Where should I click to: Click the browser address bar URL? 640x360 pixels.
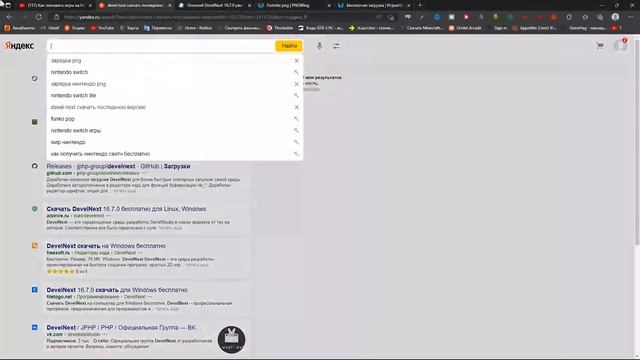(x=185, y=17)
